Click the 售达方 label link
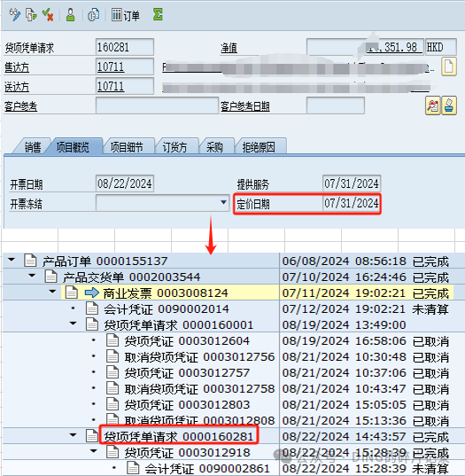The image size is (465, 476). 17,67
